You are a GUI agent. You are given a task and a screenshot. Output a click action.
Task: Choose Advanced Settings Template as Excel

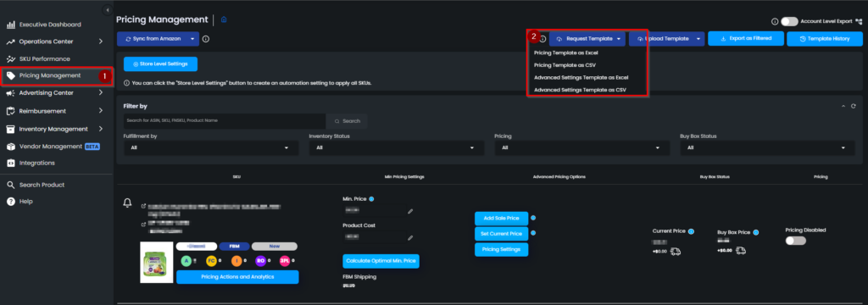point(581,77)
